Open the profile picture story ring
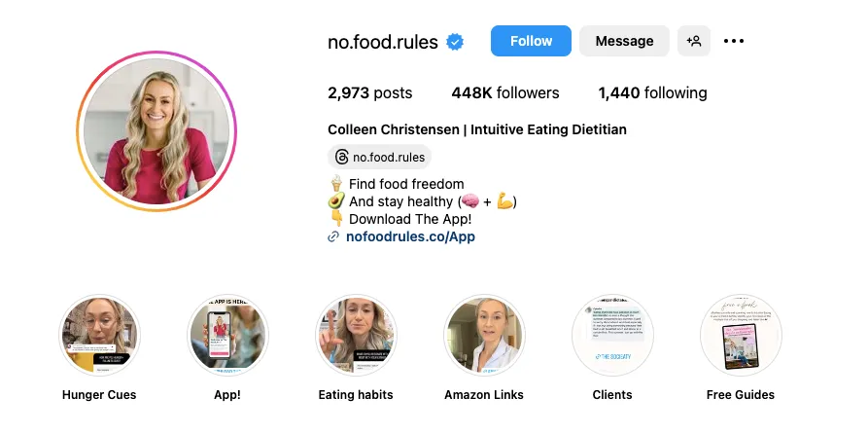Image resolution: width=868 pixels, height=434 pixels. [156, 131]
